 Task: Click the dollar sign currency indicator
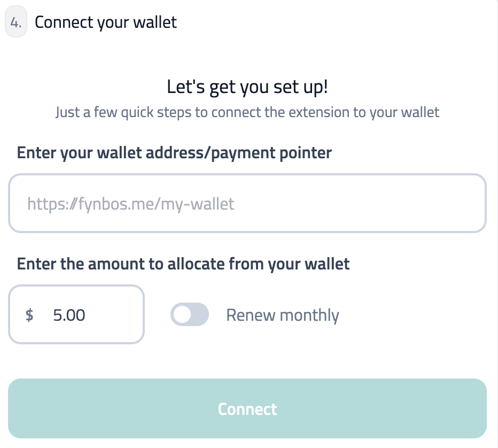[29, 315]
